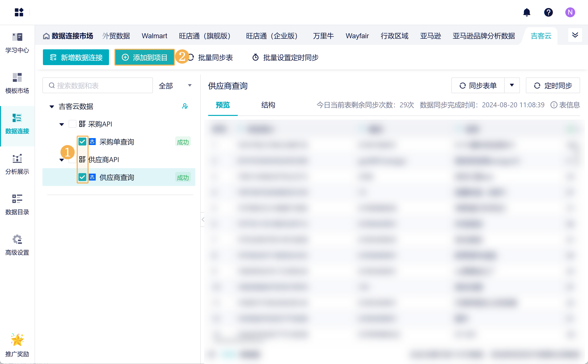
Task: Expand more tabs with double-chevron button
Action: click(575, 35)
